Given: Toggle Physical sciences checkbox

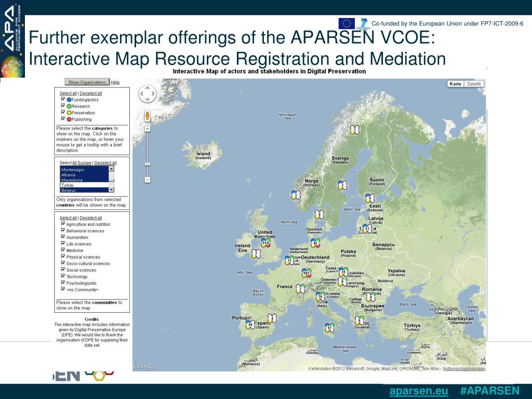Looking at the screenshot, I should pos(63,256).
